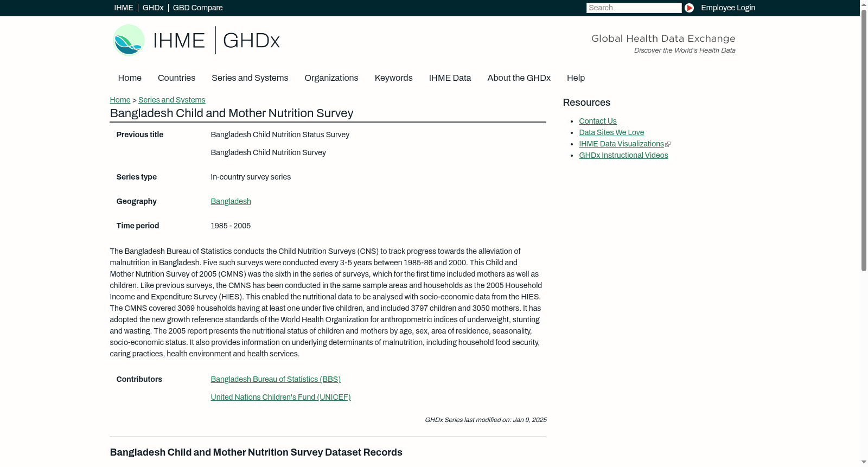Click the GHDx wordmark in the header
868x467 pixels.
pos(251,41)
